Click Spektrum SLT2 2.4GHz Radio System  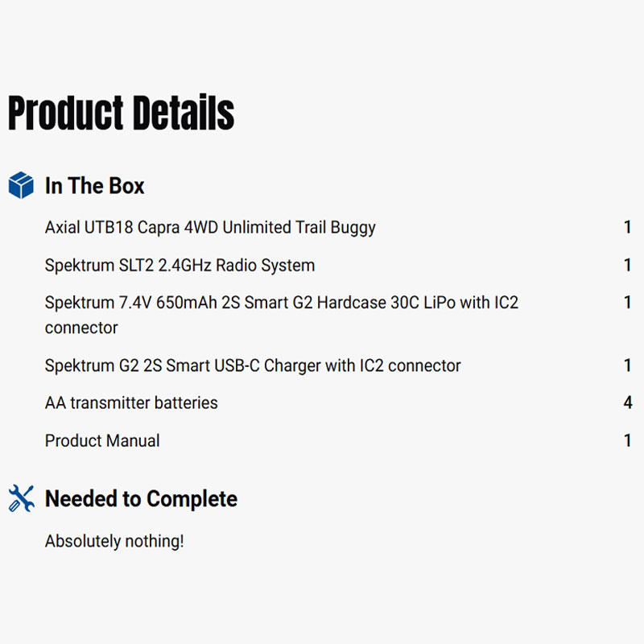click(x=180, y=266)
